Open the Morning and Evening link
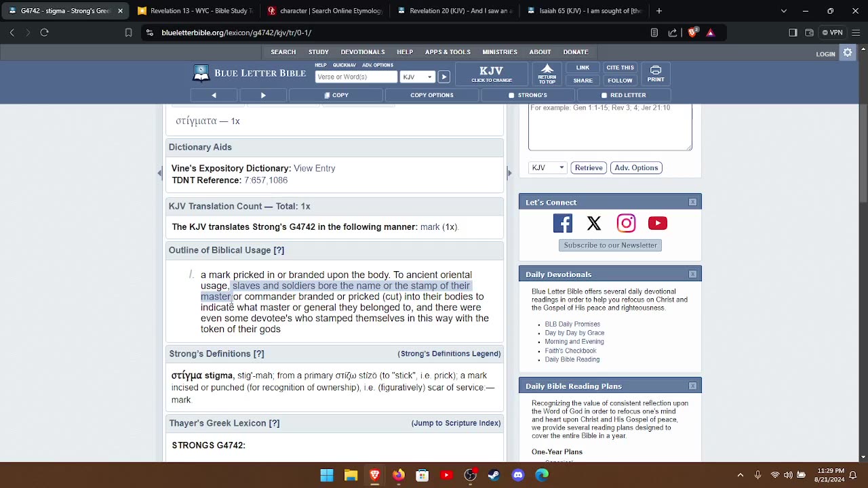868x488 pixels. pos(574,342)
